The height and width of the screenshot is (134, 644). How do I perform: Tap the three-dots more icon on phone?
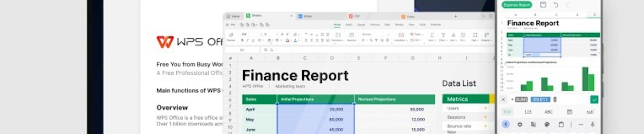click(x=581, y=124)
